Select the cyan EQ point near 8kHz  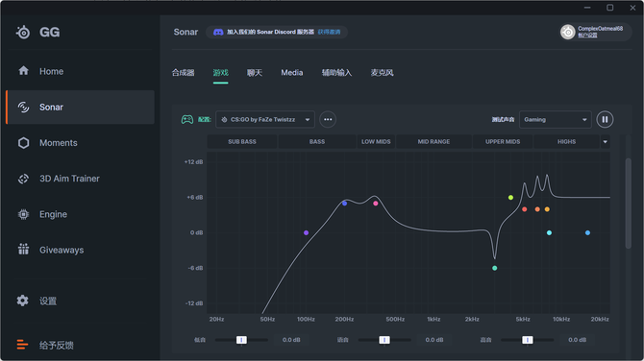(x=549, y=232)
